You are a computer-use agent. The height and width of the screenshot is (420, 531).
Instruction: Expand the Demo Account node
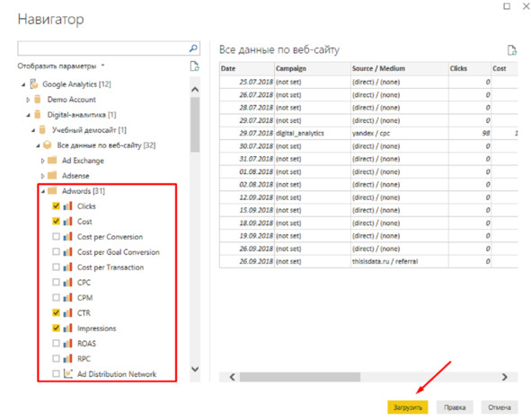click(x=28, y=100)
